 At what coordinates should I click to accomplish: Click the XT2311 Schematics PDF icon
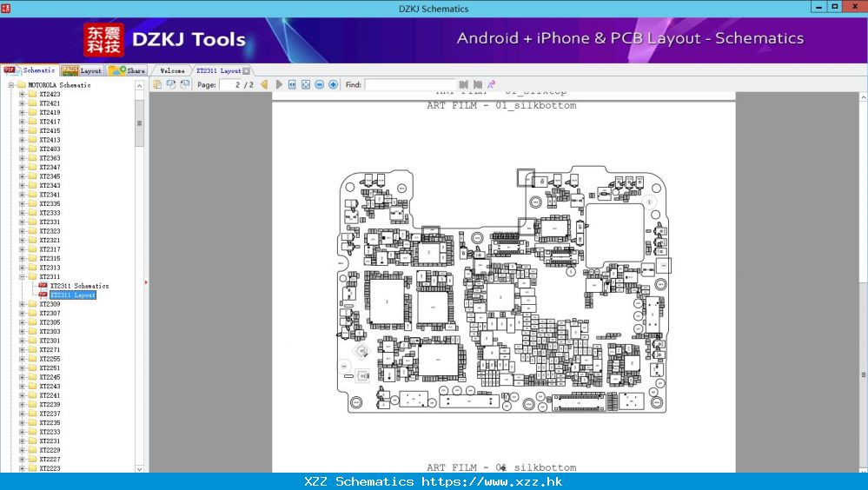click(43, 286)
